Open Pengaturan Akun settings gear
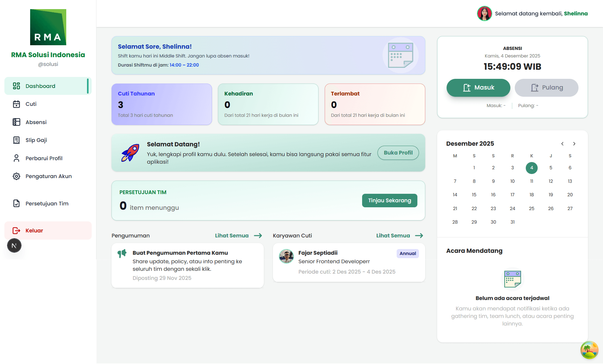The width and height of the screenshot is (603, 364). [x=17, y=176]
